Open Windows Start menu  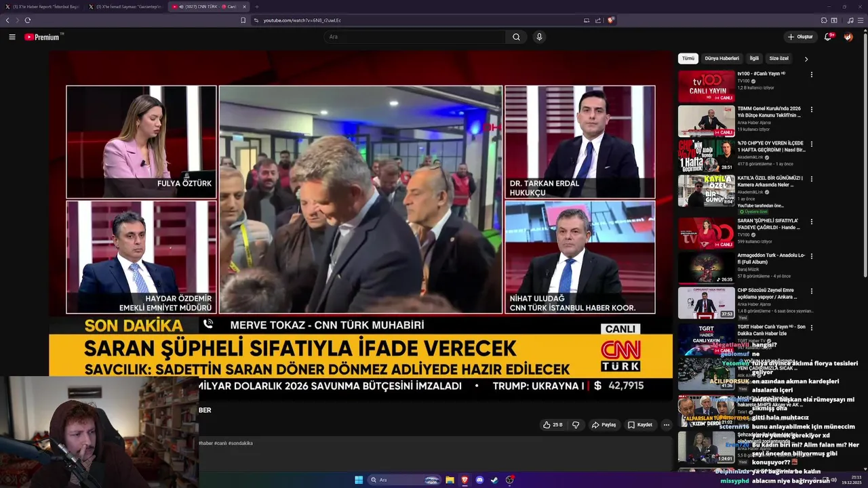[x=359, y=480]
